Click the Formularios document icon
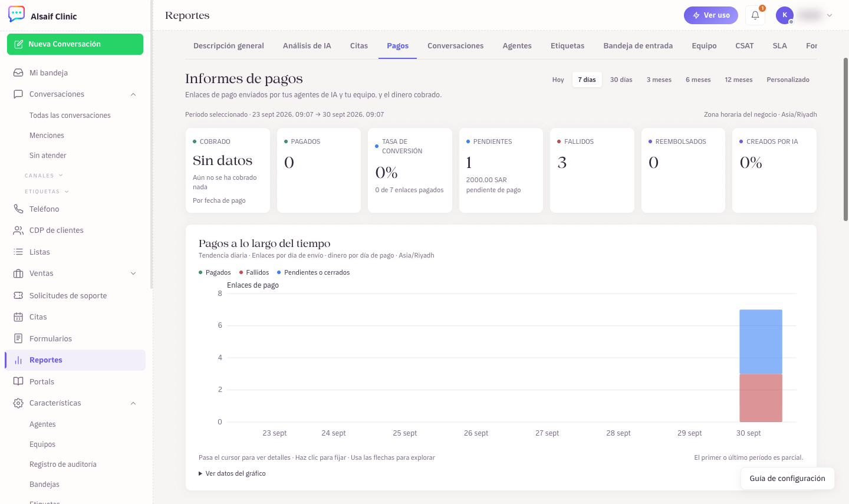Screen dimensions: 849x504 18,338
